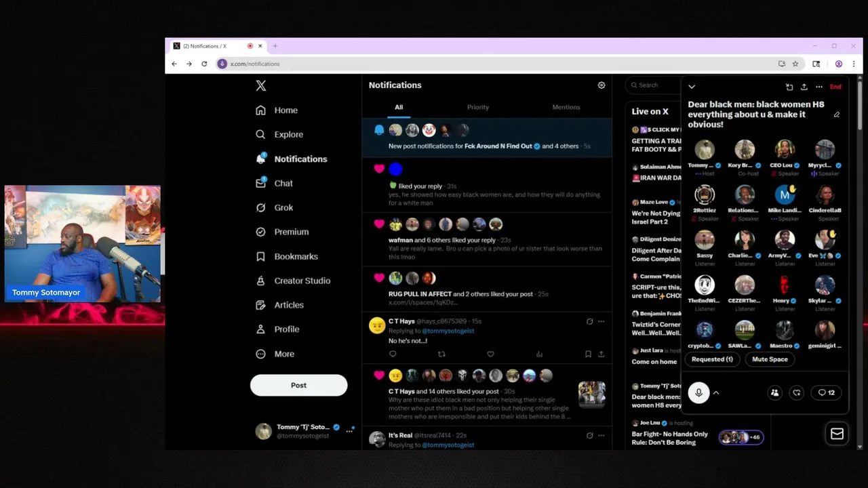Click install app icon in address bar

click(x=782, y=64)
